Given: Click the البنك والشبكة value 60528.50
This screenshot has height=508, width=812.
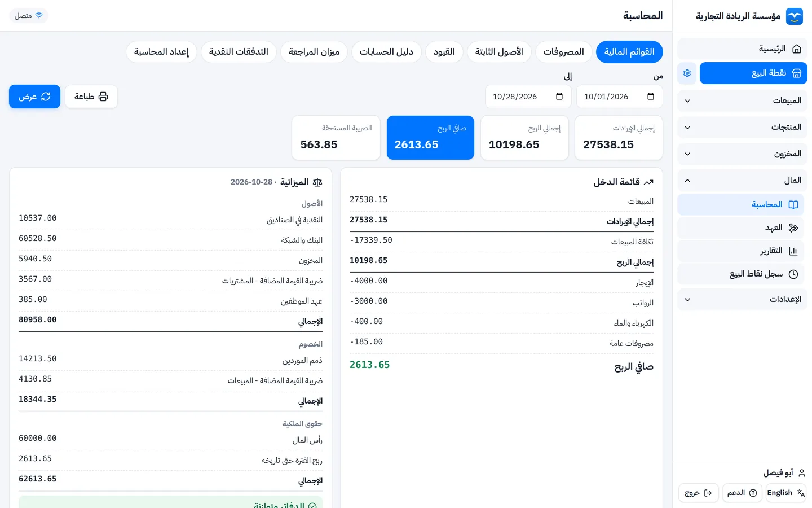Looking at the screenshot, I should pos(38,239).
